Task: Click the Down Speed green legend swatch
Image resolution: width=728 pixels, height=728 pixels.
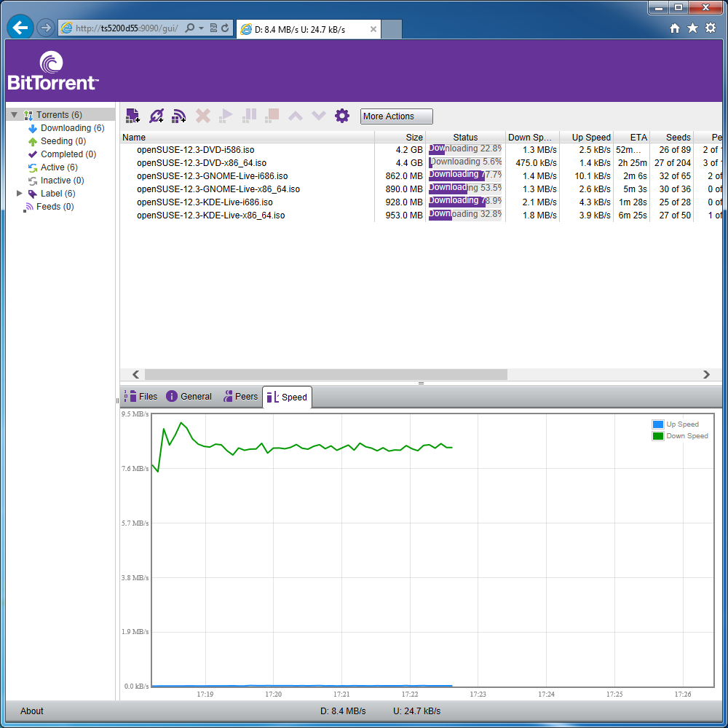Action: 658,435
